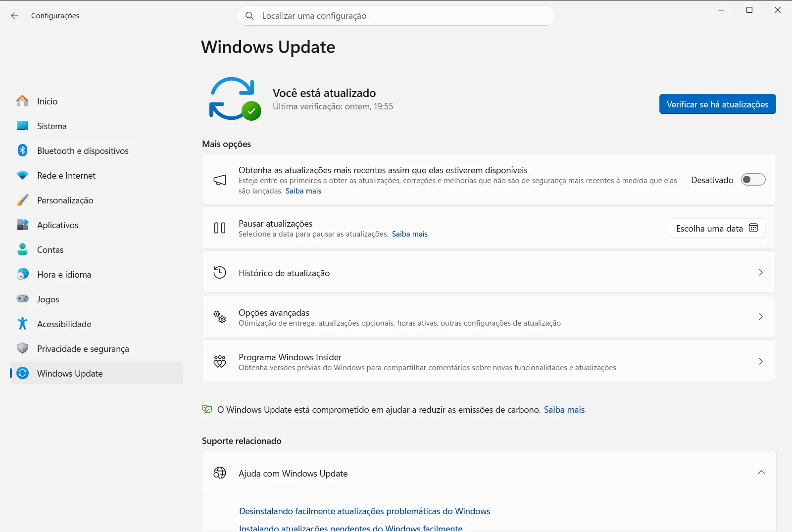The height and width of the screenshot is (532, 792).
Task: Select Privacidade e segurança menu item
Action: click(97, 348)
